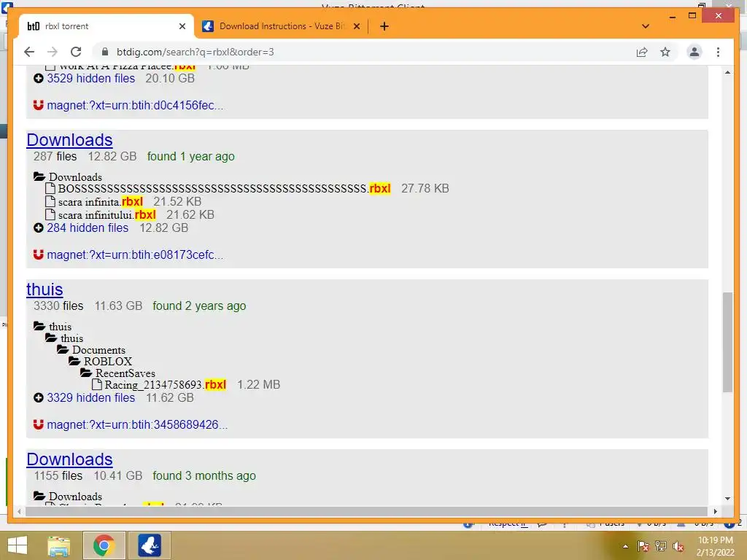This screenshot has height=560, width=747.
Task: Reload the btdig search page
Action: (x=76, y=52)
